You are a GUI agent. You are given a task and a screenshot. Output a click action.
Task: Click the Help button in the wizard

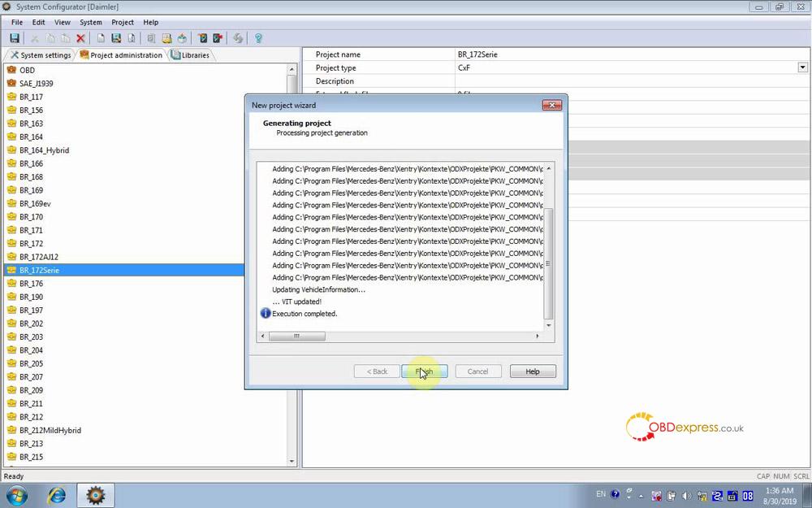pos(533,371)
